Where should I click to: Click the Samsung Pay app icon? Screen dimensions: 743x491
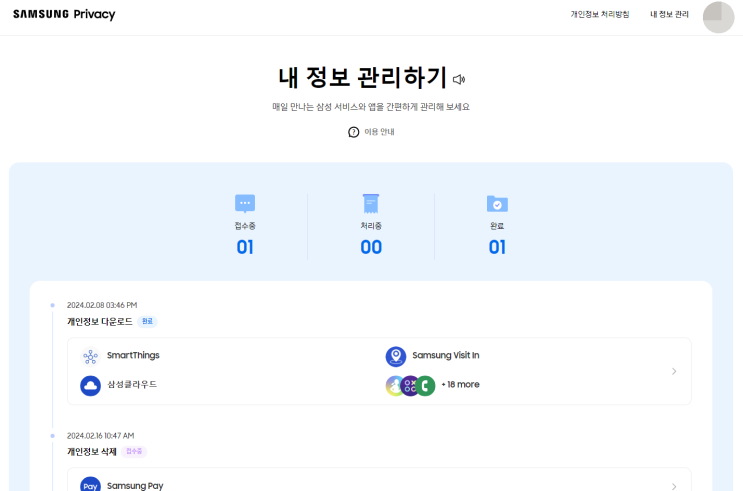(90, 484)
